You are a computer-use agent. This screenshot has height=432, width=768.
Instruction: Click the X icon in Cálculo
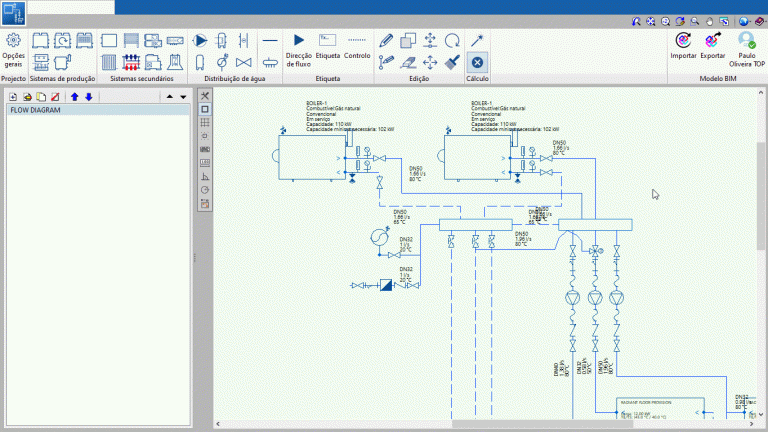coord(477,62)
